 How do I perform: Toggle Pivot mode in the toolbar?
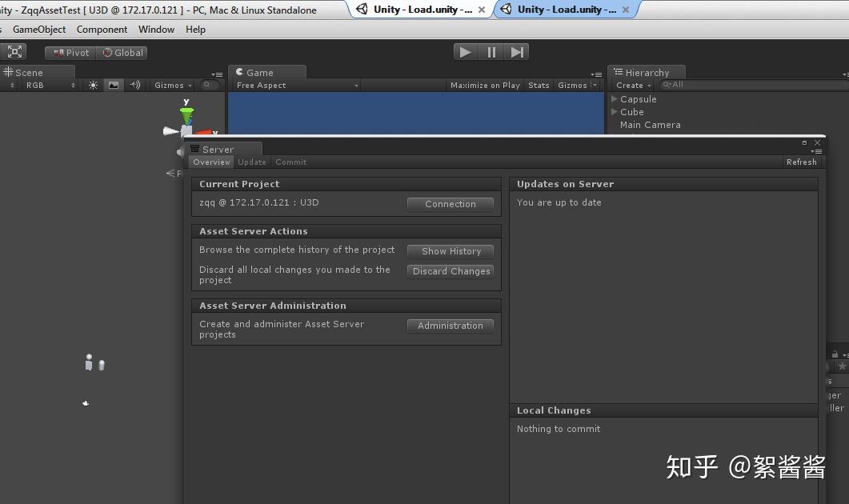(x=70, y=51)
